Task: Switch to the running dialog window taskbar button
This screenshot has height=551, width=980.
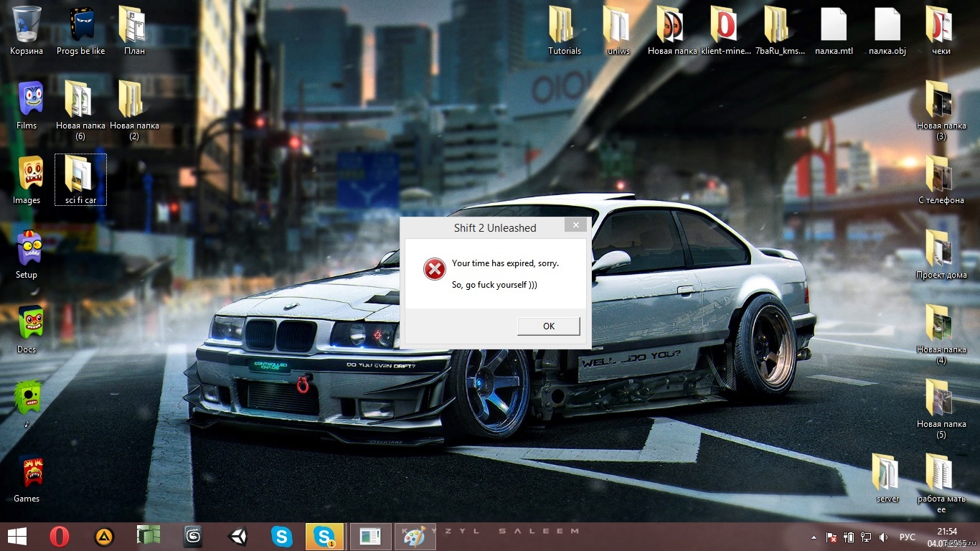Action: click(x=371, y=536)
